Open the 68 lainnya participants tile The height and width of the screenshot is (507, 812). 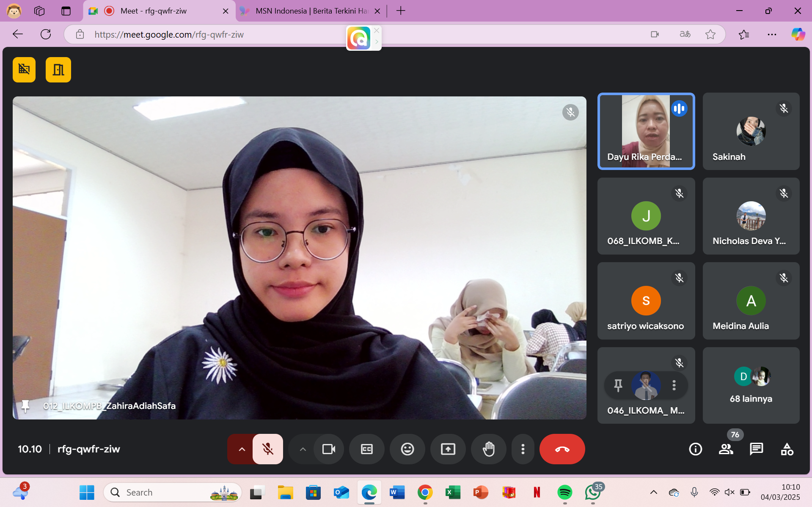click(x=751, y=385)
